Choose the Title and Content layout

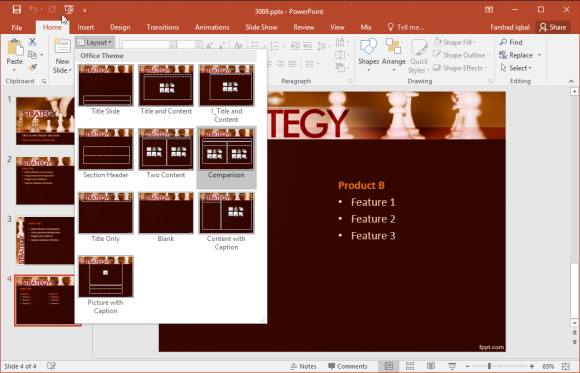tap(166, 90)
